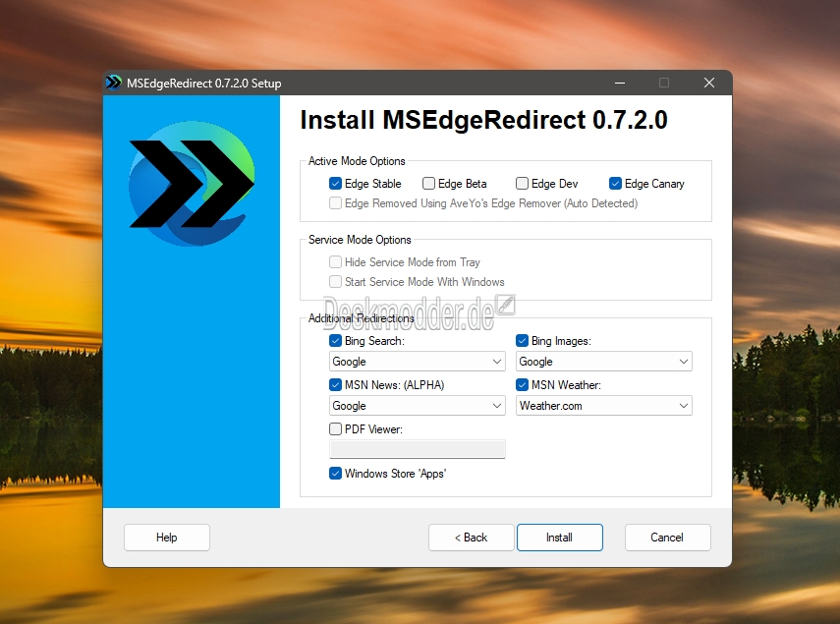Click the MSEdgeRedirect title bar icon
Image resolution: width=840 pixels, height=624 pixels.
click(114, 83)
